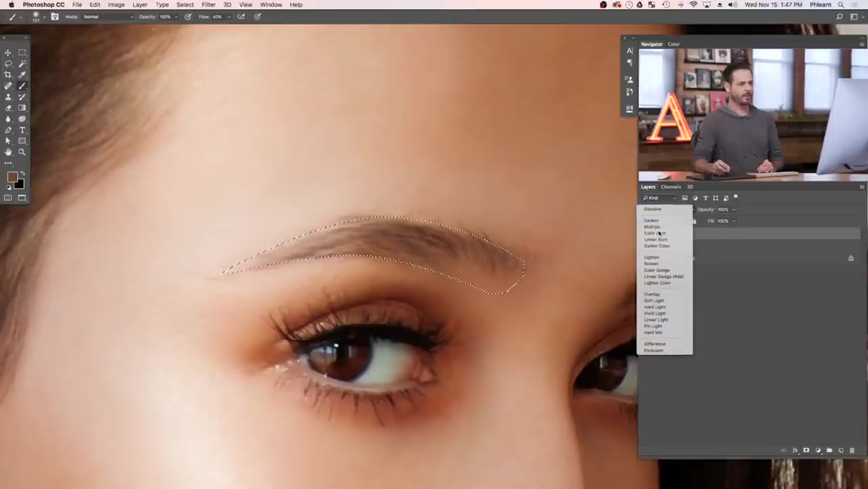This screenshot has width=868, height=489.
Task: Add a layer style (fx)
Action: [x=795, y=450]
